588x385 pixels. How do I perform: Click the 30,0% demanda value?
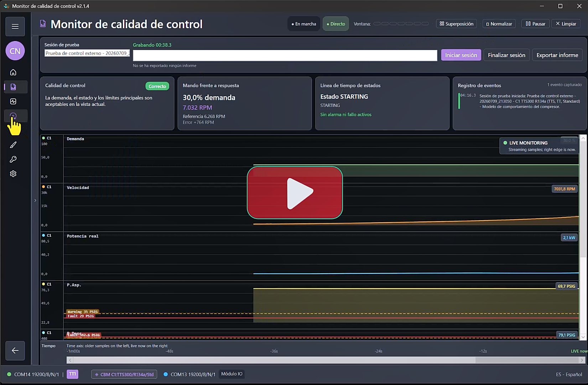[x=209, y=98]
